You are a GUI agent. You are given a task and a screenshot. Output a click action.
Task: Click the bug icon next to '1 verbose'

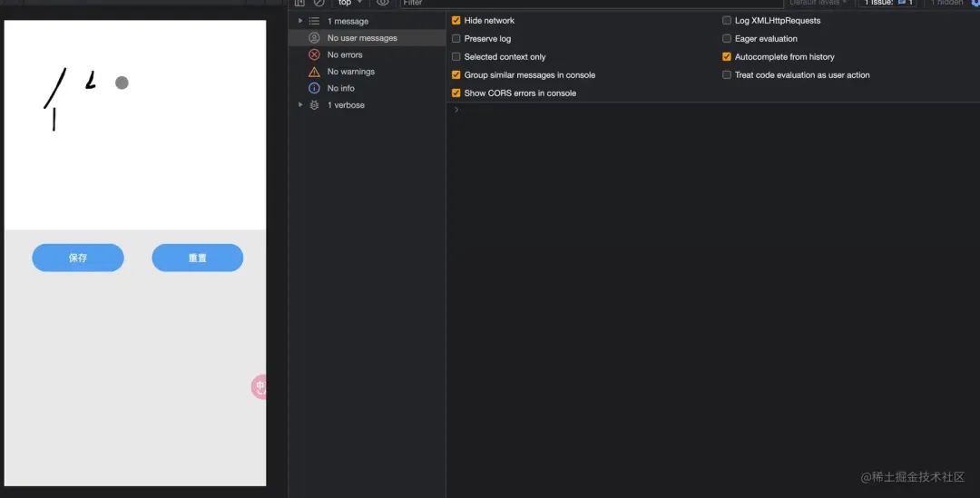(314, 105)
